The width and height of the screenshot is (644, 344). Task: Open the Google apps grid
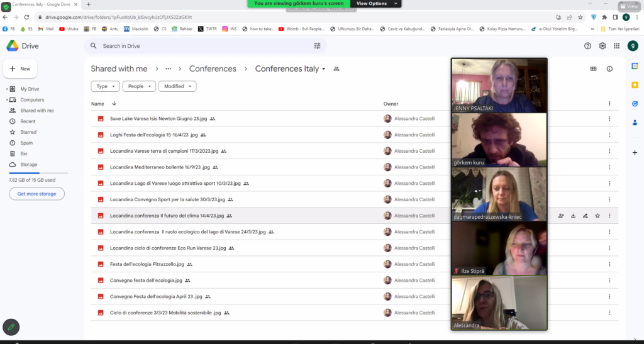click(x=617, y=46)
